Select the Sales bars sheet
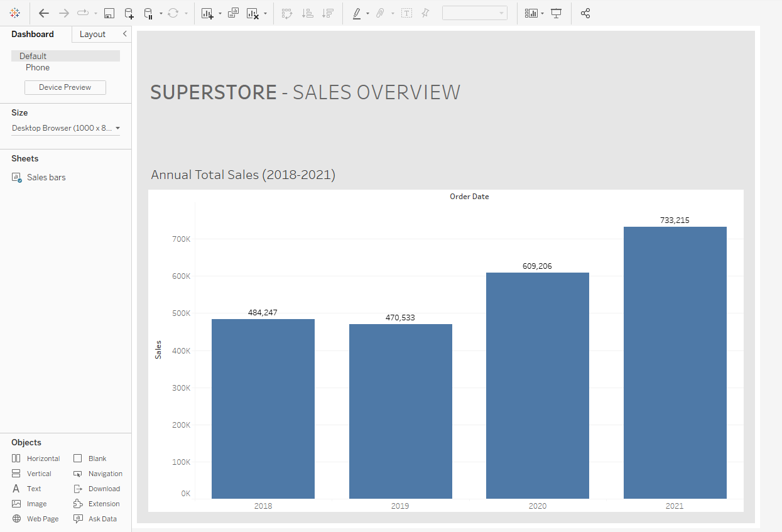Screen dimensions: 782x532 pos(46,178)
